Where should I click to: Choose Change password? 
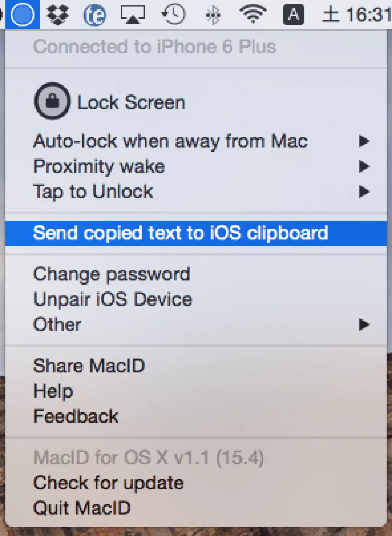coord(112,274)
